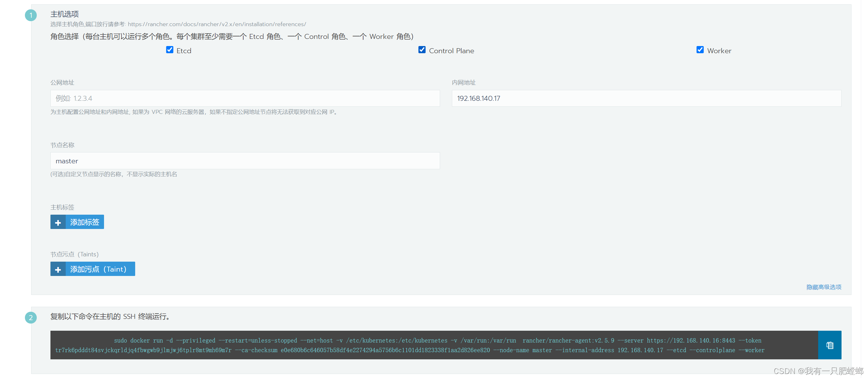
Task: Click the 节点污点 (Taints) label
Action: point(74,254)
